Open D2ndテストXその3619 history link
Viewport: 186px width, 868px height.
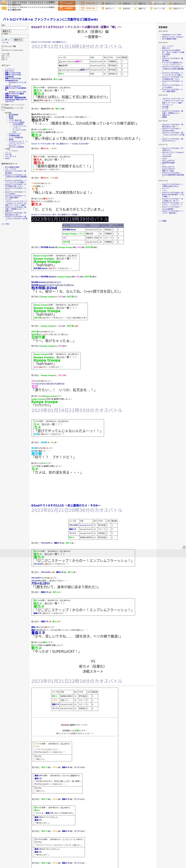(x=173, y=185)
